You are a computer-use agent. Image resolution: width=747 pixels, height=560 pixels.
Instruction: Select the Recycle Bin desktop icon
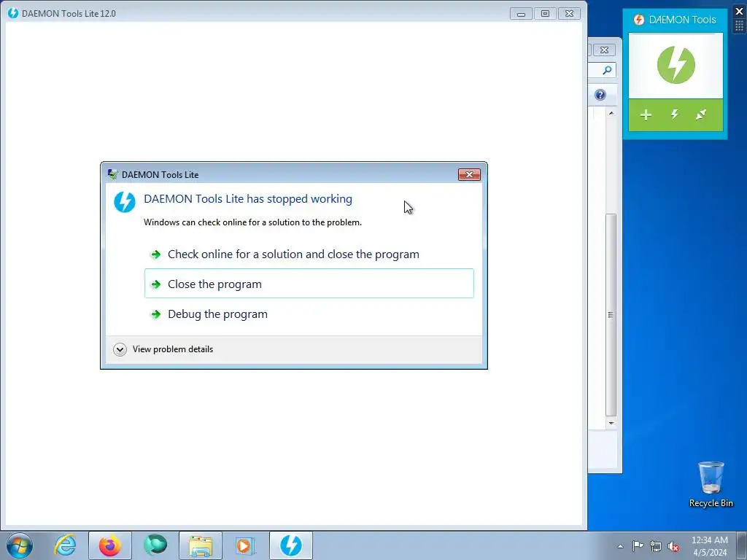[711, 485]
